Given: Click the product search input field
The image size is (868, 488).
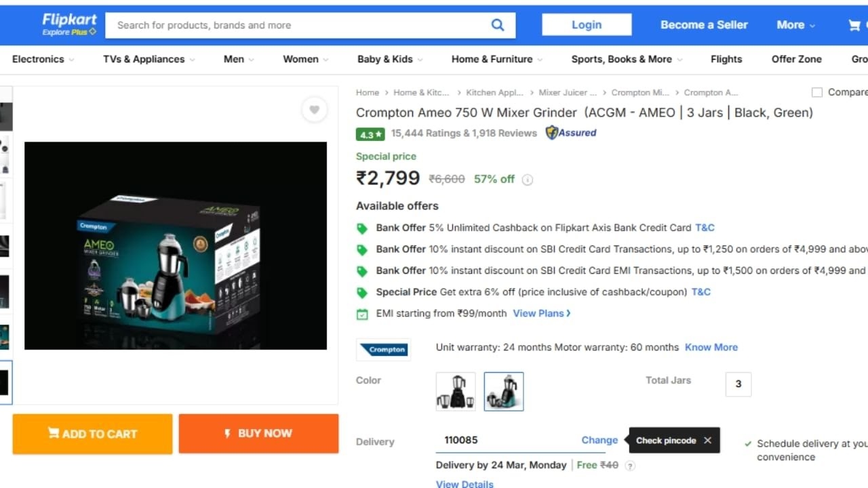Looking at the screenshot, I should pyautogui.click(x=298, y=25).
